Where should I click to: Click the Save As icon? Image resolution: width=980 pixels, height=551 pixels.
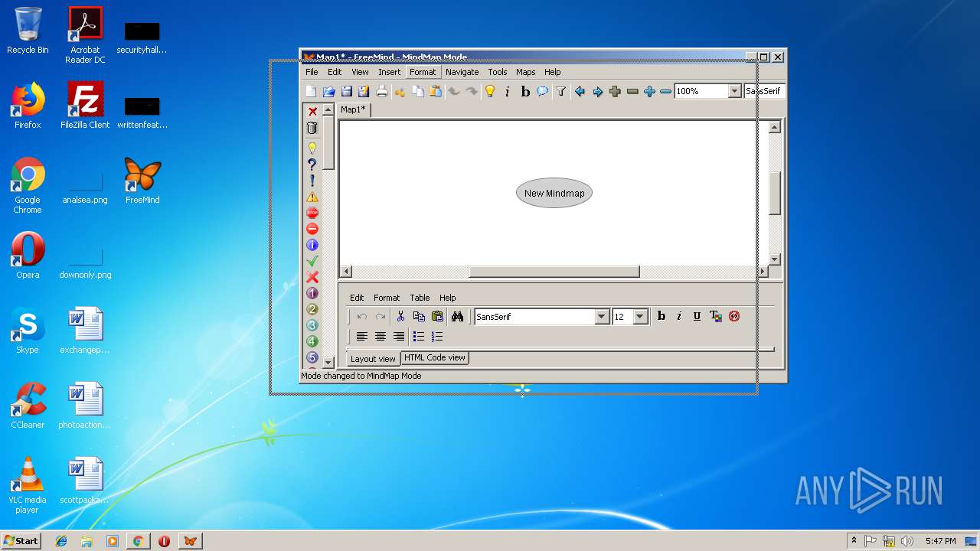click(x=364, y=91)
